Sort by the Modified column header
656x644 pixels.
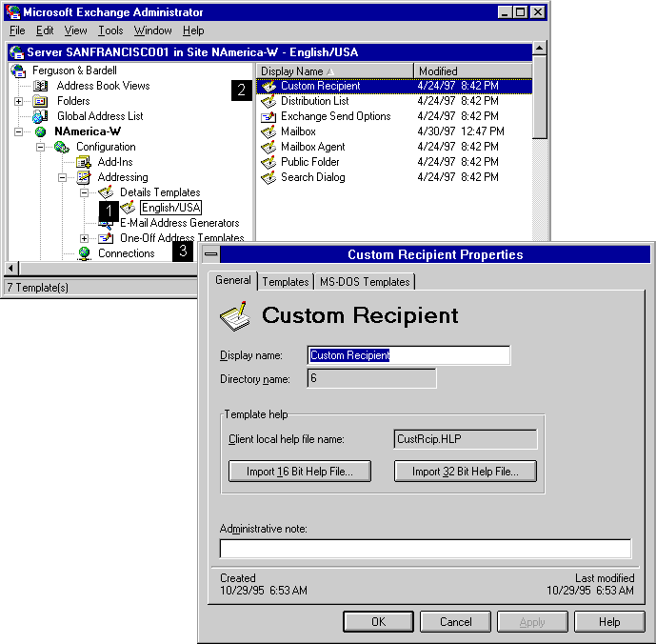pos(473,71)
